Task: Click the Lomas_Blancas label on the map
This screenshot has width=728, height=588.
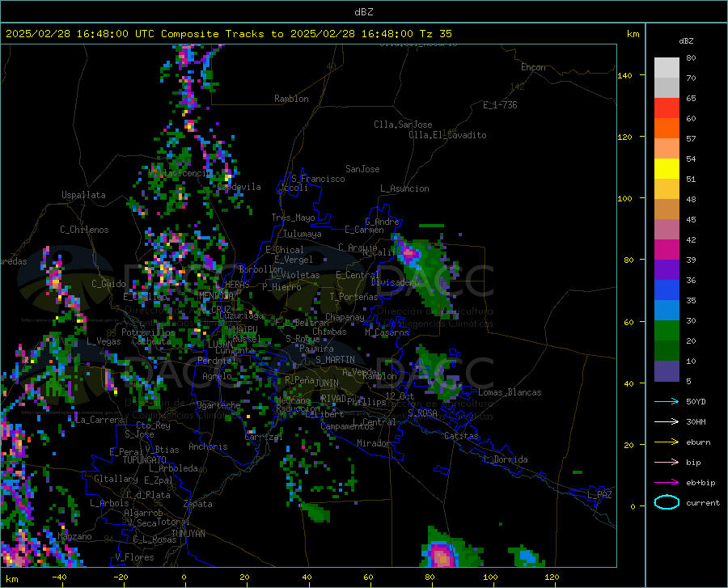Action: tap(510, 392)
